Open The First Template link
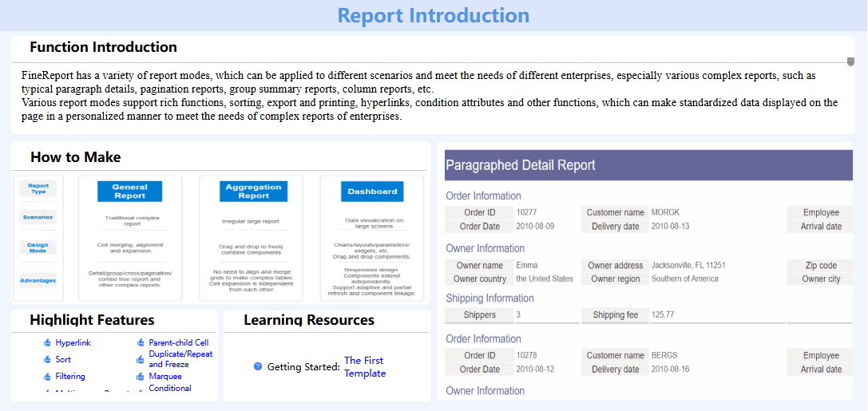The height and width of the screenshot is (411, 868). (365, 367)
